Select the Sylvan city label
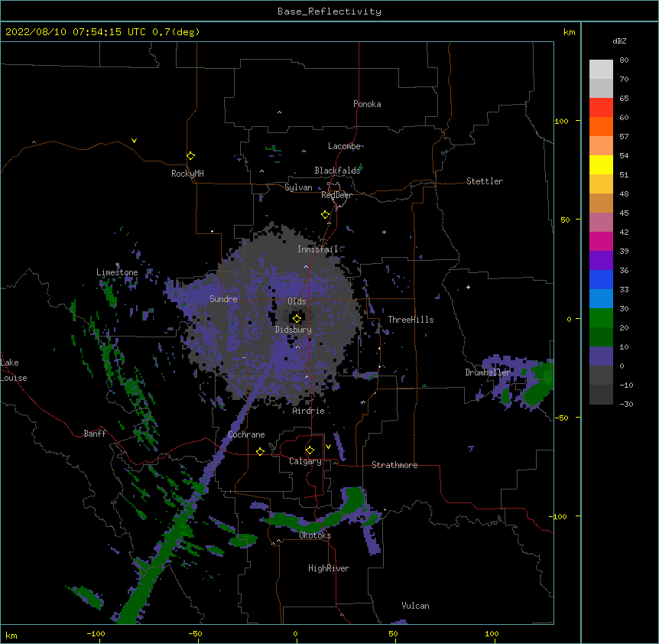 coord(298,187)
